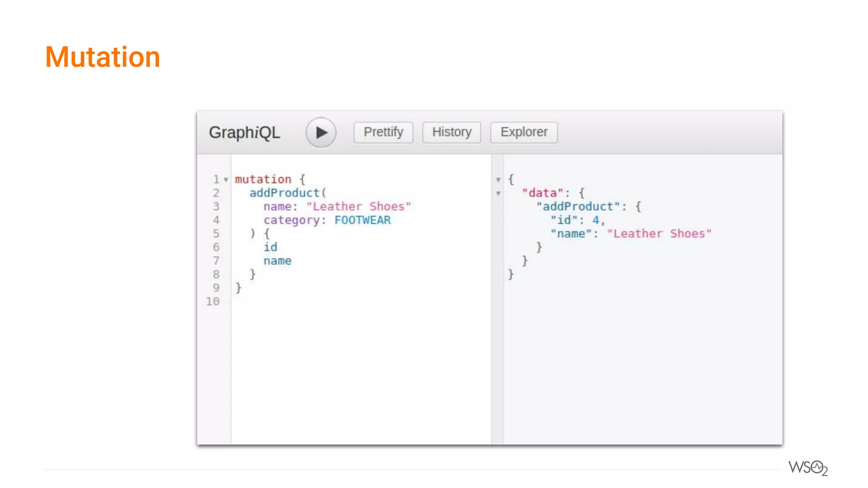Click the Mutation slide heading
Image resolution: width=868 pixels, height=488 pixels.
(103, 57)
